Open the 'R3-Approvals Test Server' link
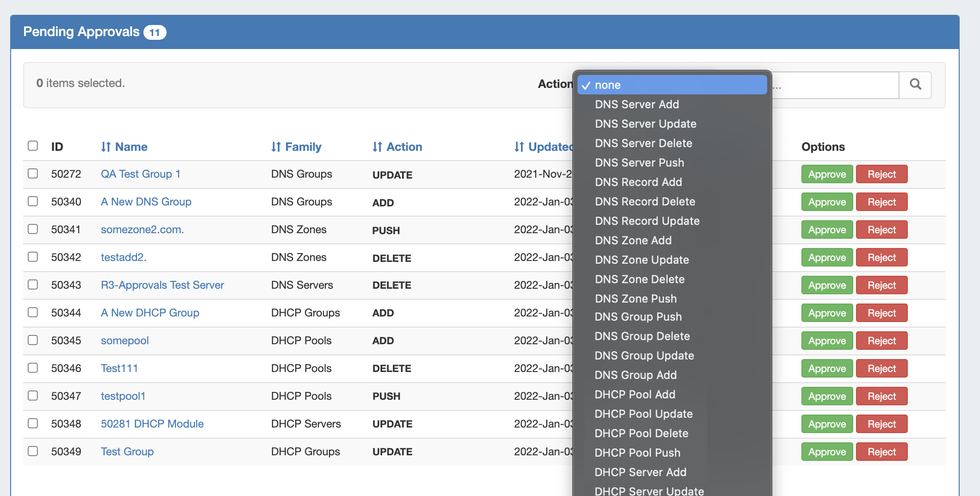980x496 pixels. click(x=162, y=285)
